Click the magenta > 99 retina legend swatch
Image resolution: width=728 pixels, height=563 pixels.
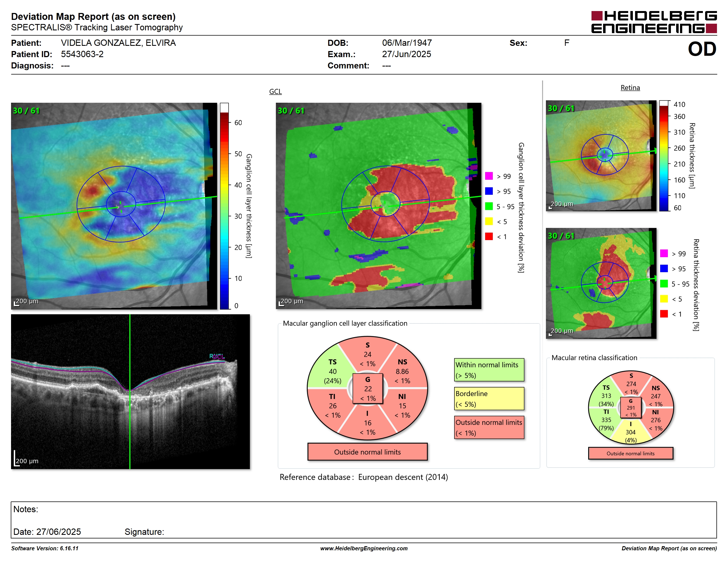click(664, 253)
